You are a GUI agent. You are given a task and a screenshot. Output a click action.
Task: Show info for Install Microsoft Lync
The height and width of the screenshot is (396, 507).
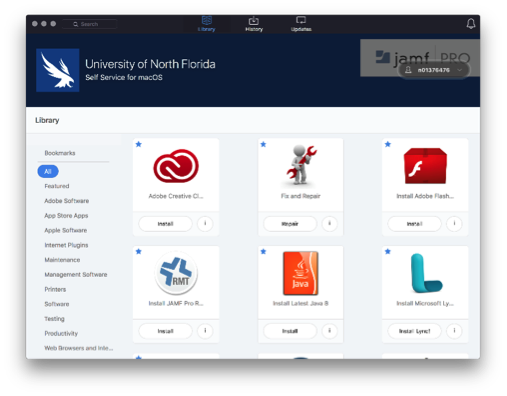454,331
